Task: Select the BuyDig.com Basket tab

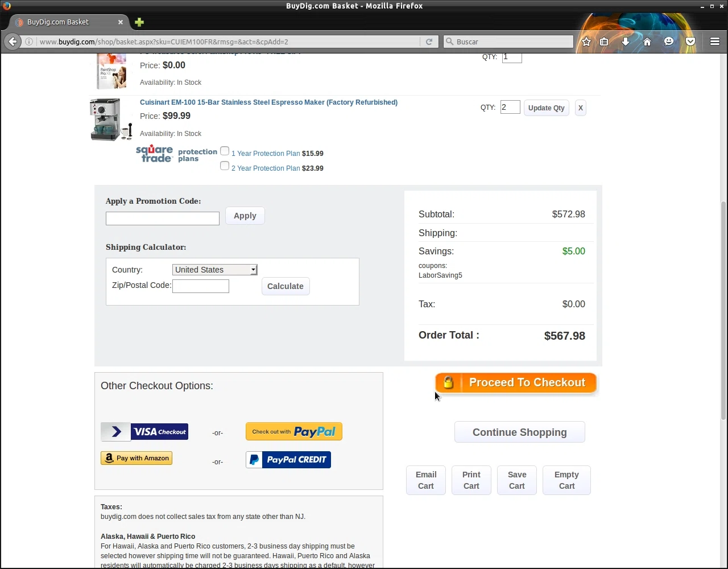Action: pyautogui.click(x=68, y=22)
